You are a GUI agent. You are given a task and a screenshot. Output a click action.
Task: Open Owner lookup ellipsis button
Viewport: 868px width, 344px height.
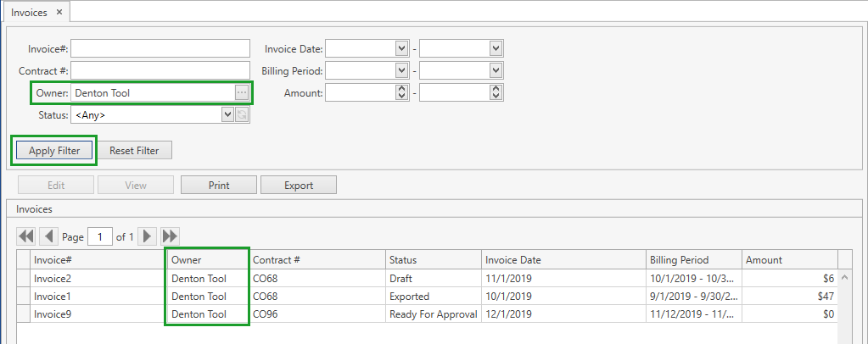coord(242,92)
